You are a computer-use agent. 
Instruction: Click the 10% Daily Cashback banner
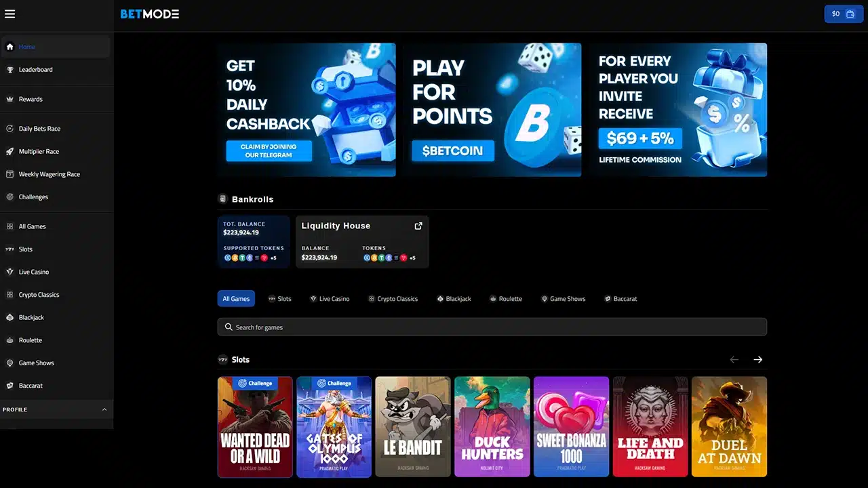click(307, 110)
